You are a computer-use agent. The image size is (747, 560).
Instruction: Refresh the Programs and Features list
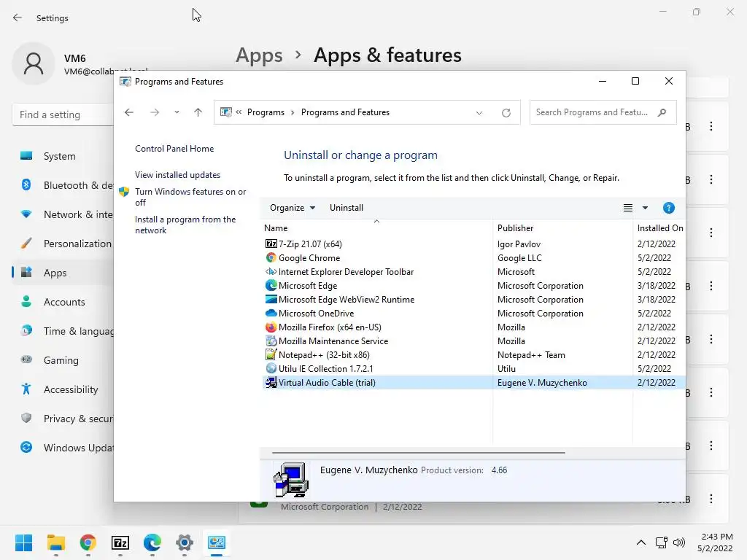tap(506, 112)
